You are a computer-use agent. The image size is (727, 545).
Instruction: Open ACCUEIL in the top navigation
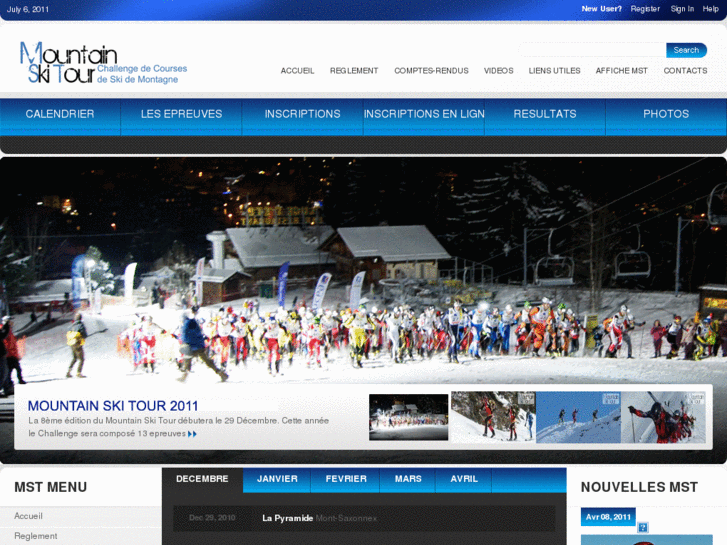297,71
